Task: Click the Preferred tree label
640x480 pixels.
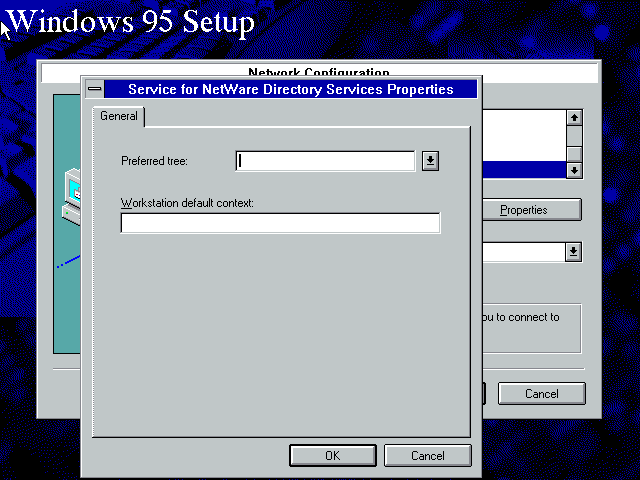Action: [154, 161]
